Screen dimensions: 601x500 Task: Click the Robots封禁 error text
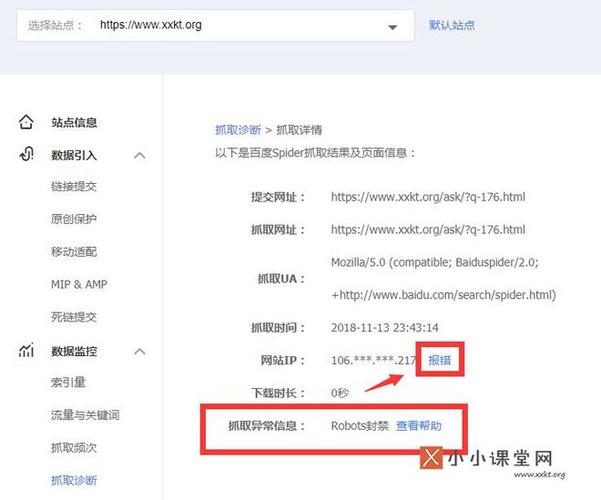(360, 426)
